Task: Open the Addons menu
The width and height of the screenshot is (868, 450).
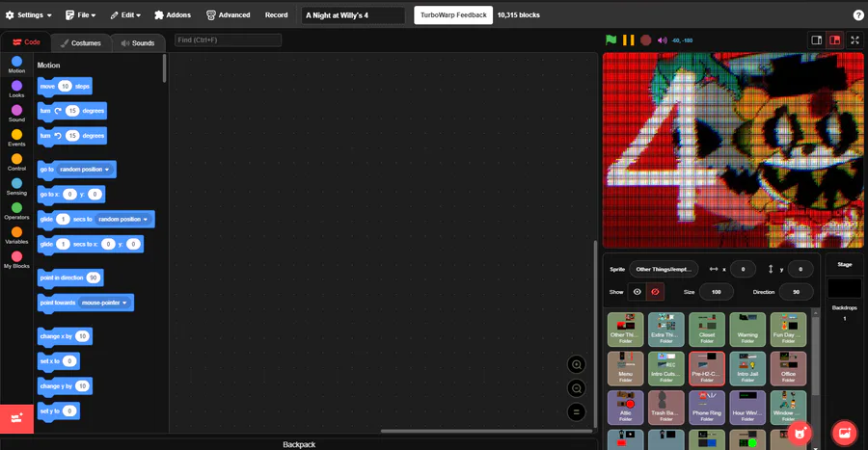Action: [x=173, y=14]
